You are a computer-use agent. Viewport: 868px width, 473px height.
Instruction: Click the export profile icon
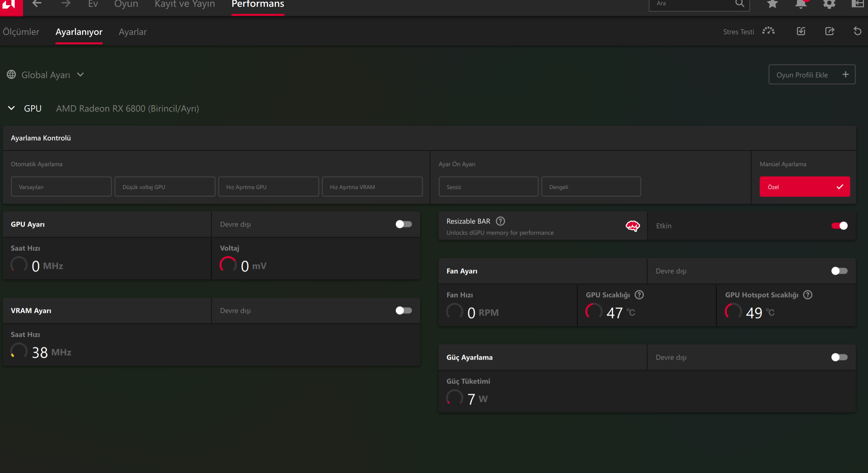pyautogui.click(x=829, y=31)
